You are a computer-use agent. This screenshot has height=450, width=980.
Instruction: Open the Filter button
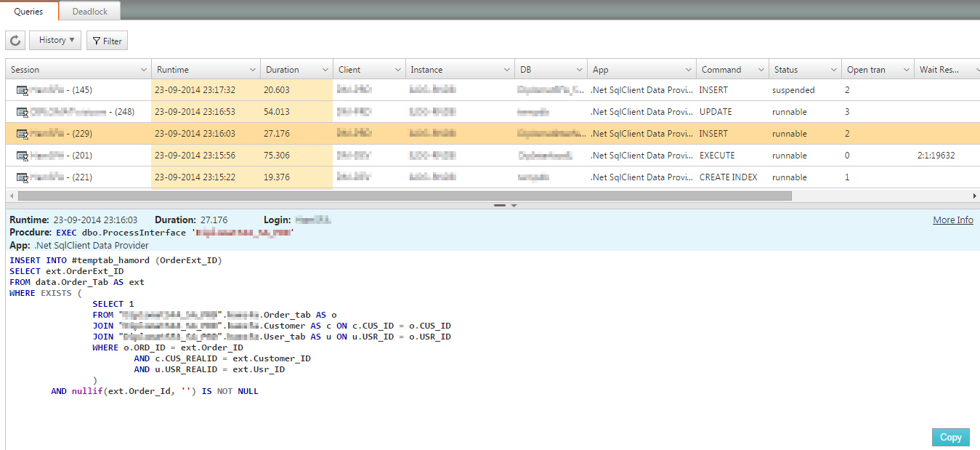(x=107, y=41)
